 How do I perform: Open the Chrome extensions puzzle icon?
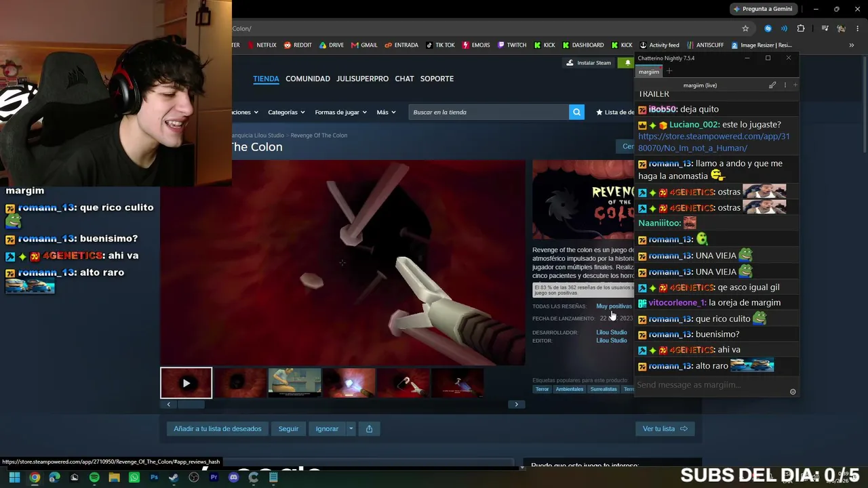point(801,28)
